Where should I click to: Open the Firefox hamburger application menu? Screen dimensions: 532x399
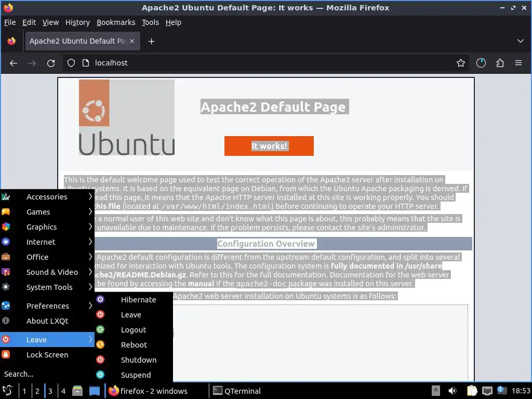point(518,63)
